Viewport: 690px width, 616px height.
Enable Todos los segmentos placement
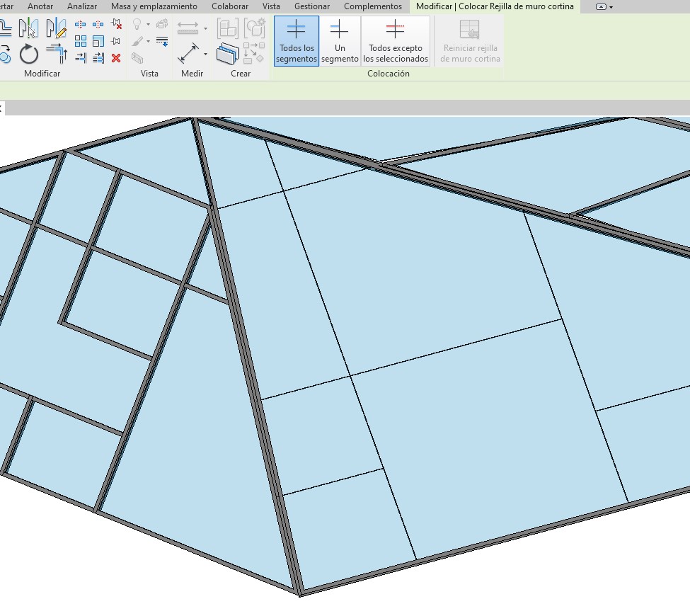pos(296,41)
